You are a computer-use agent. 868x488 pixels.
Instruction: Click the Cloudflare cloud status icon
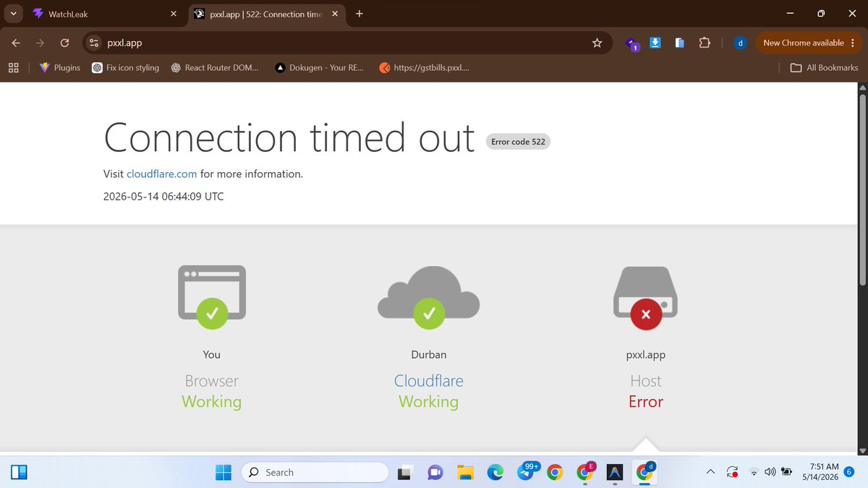pyautogui.click(x=429, y=296)
